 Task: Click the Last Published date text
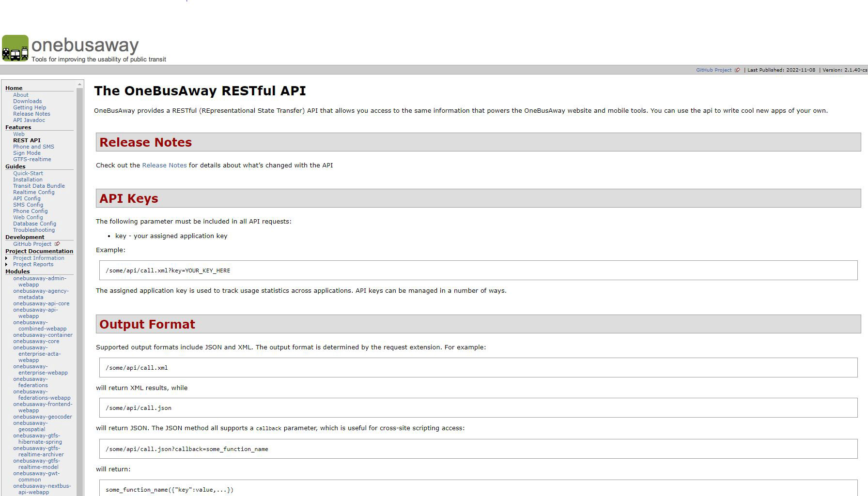click(x=781, y=70)
